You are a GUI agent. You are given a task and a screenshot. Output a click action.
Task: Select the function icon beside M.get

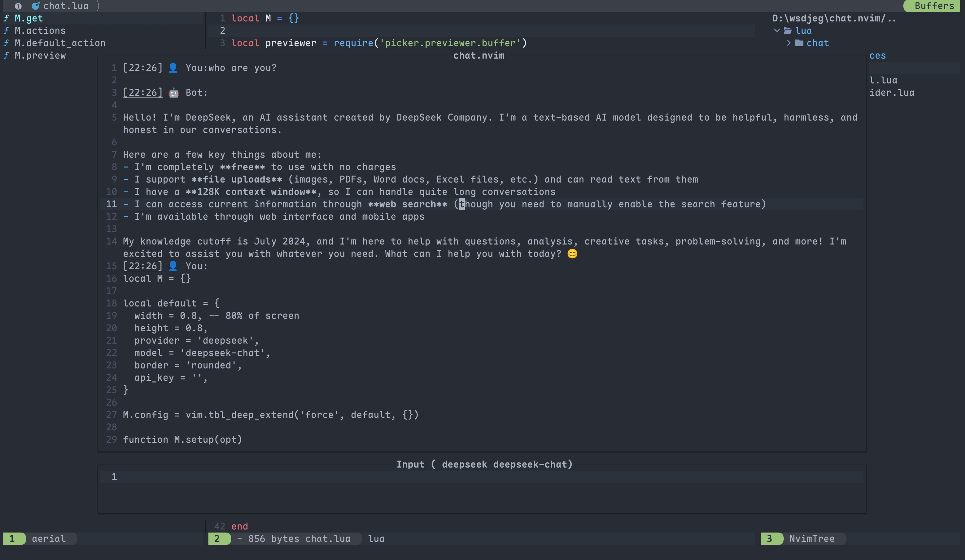click(x=6, y=18)
